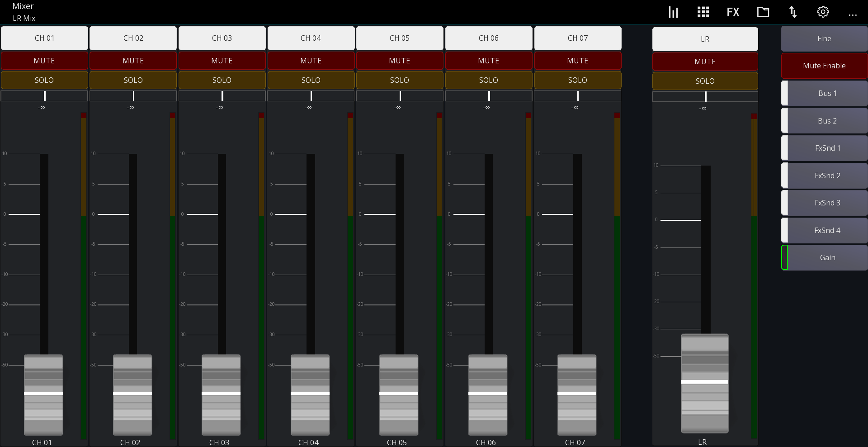Mute the LR master output
This screenshot has width=868, height=447.
point(705,62)
